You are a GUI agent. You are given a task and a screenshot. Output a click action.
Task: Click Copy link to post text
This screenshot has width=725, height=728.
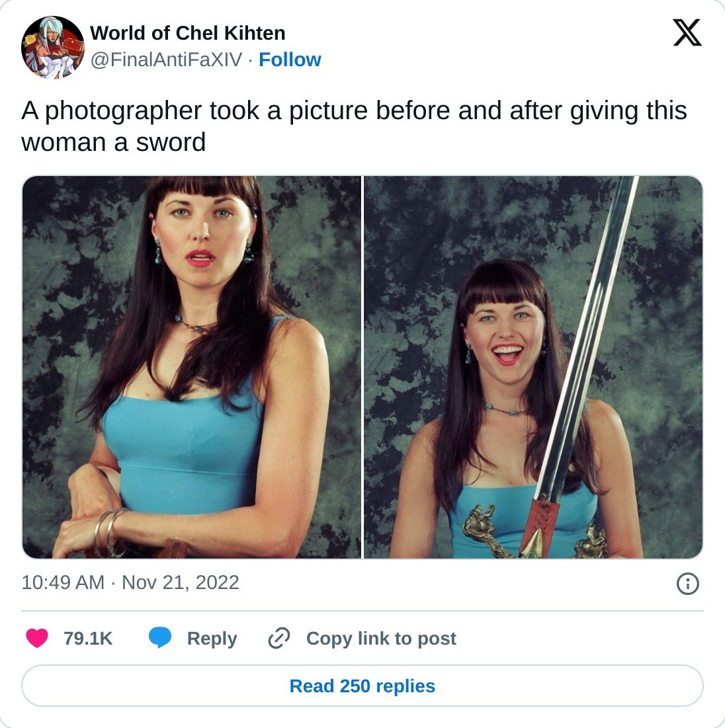coord(381,639)
